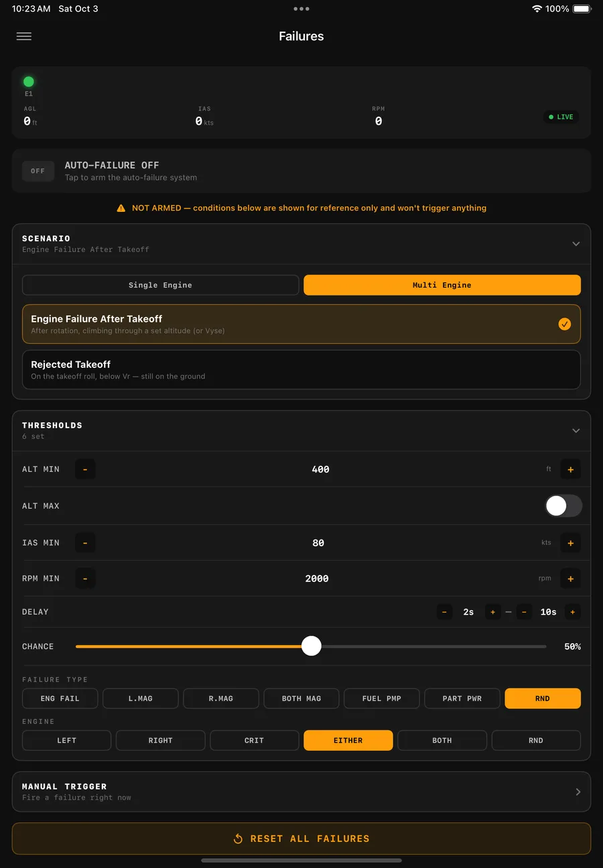
Task: Tap RESET ALL FAILURES button
Action: [301, 839]
